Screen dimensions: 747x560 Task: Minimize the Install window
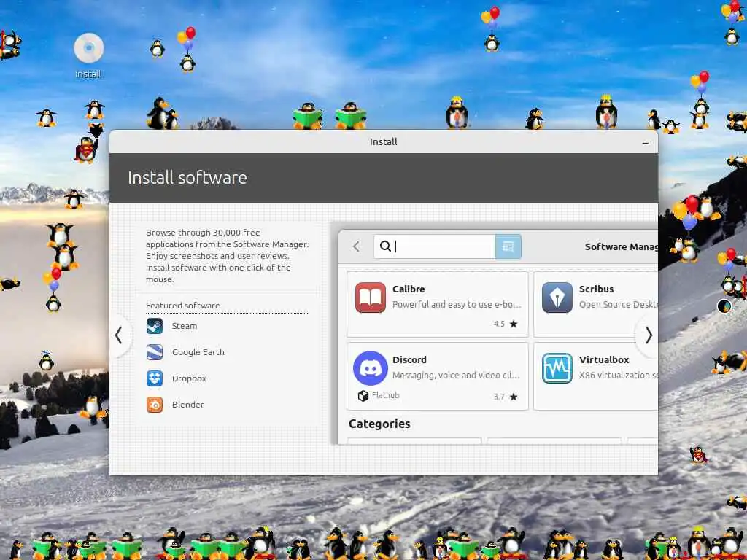coord(646,142)
